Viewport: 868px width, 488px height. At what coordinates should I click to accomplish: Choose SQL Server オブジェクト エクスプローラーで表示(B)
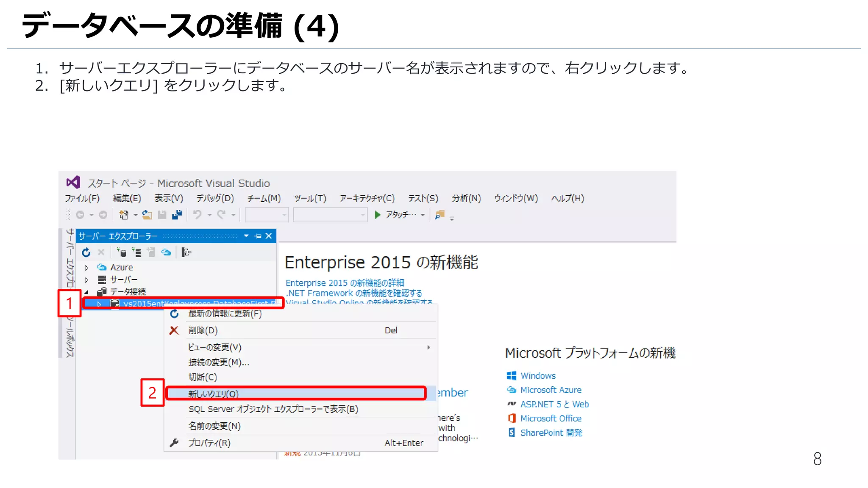[301, 409]
